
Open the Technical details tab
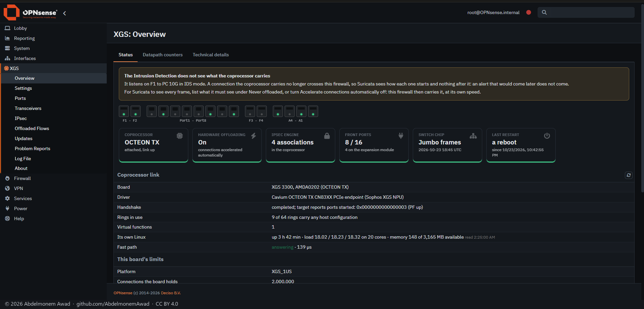[x=211, y=55]
